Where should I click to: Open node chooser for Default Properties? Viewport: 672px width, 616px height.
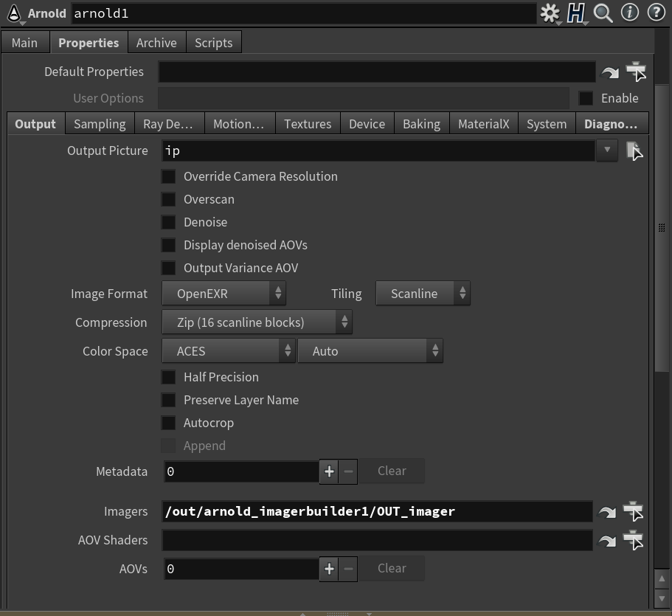tap(636, 72)
